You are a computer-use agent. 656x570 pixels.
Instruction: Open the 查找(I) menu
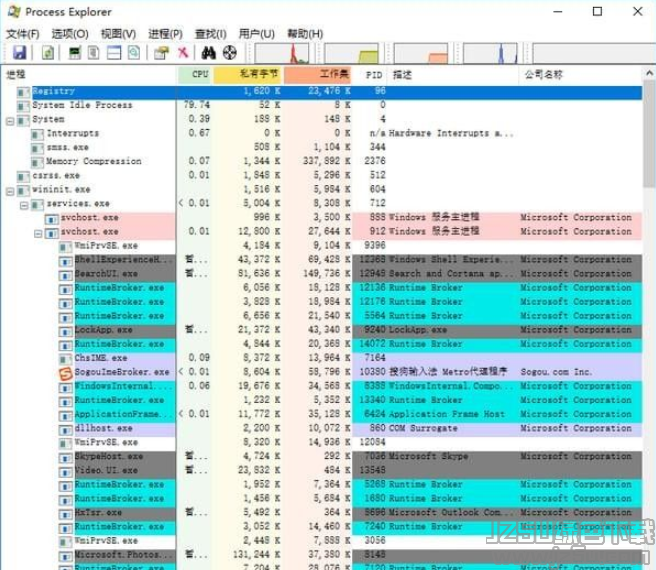(210, 33)
